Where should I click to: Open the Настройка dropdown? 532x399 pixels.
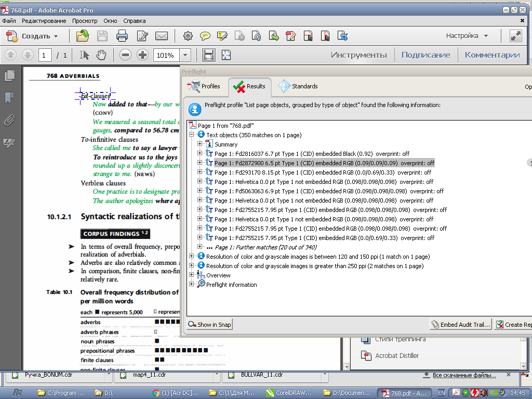coord(467,36)
